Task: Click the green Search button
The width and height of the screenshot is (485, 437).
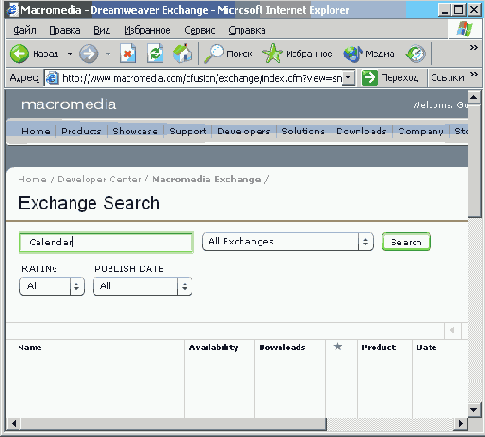Action: tap(406, 242)
